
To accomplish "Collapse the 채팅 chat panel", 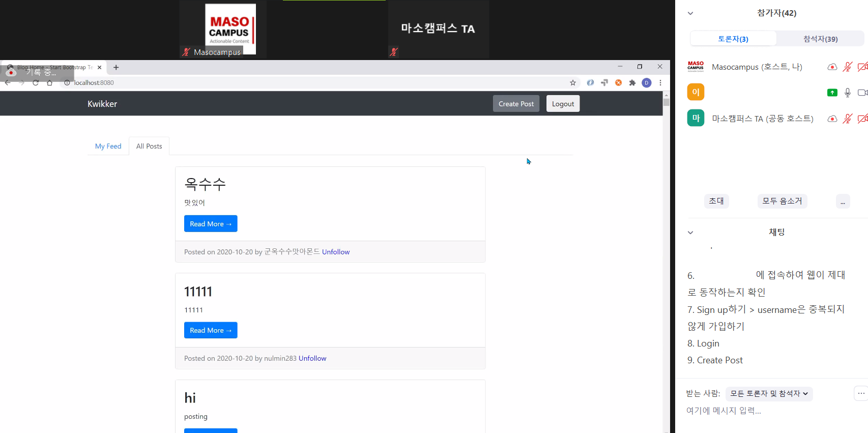I will (690, 233).
